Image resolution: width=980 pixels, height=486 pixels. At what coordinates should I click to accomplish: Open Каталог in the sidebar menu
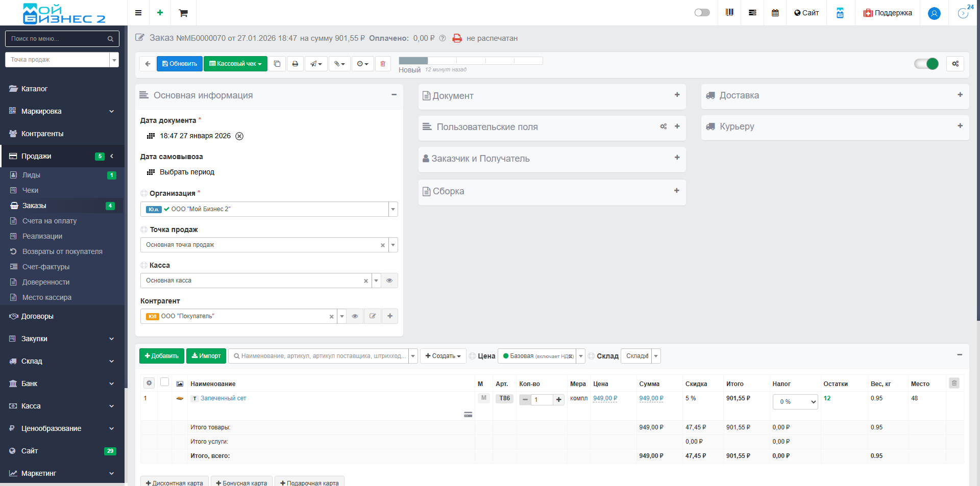[34, 89]
